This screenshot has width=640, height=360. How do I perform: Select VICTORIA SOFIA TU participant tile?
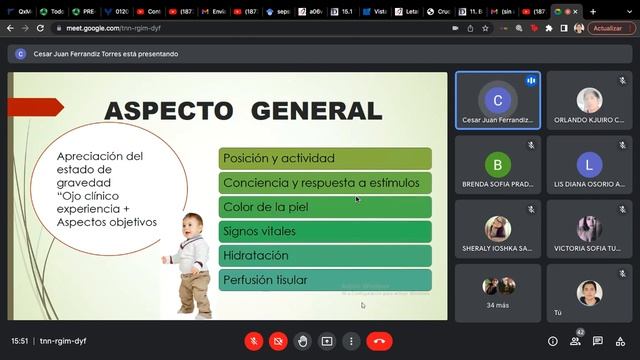(x=589, y=229)
